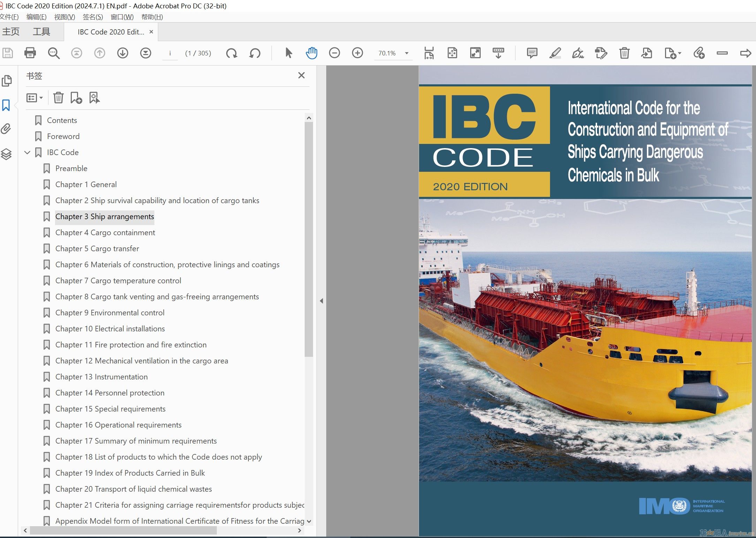
Task: Open the 帮助(H) menu
Action: [152, 17]
